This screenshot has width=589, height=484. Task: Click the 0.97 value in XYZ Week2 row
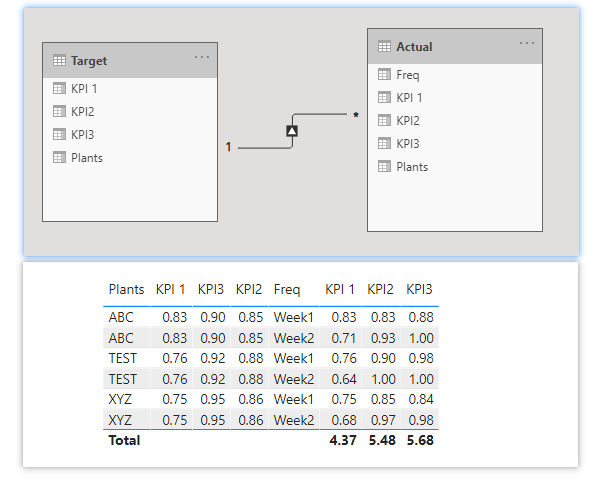click(383, 420)
